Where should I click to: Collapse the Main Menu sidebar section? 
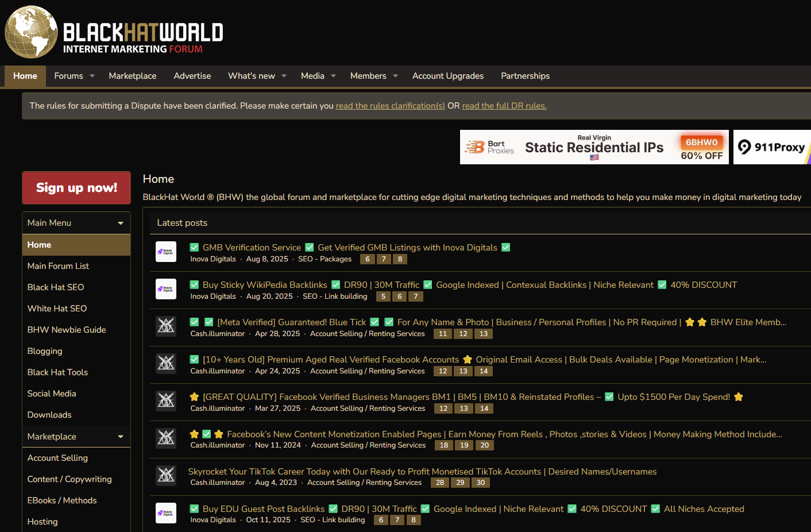121,223
